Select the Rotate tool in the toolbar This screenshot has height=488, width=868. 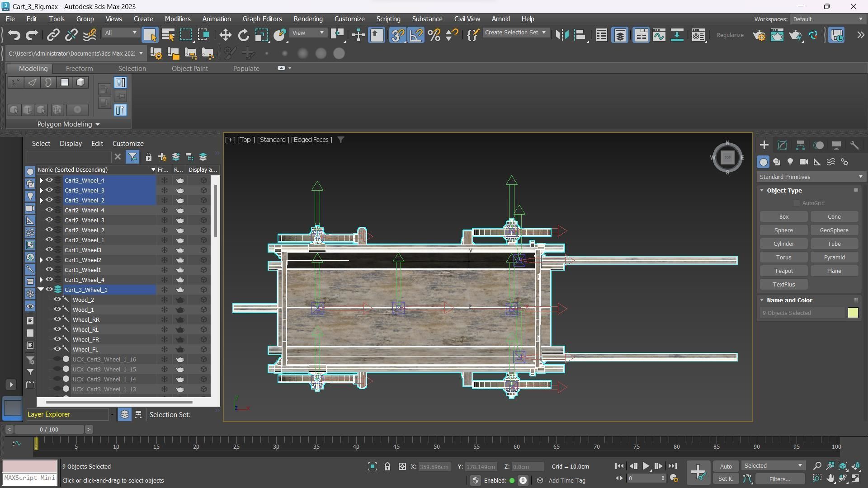243,35
